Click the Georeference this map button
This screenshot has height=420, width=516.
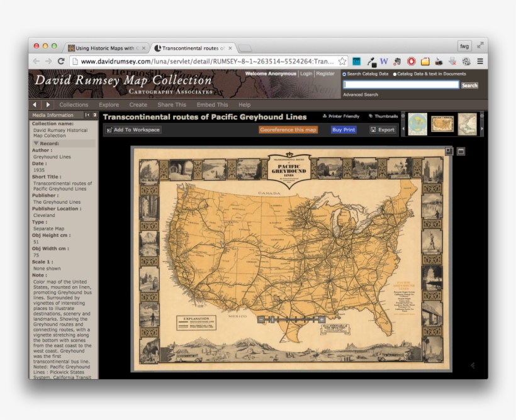(x=289, y=130)
